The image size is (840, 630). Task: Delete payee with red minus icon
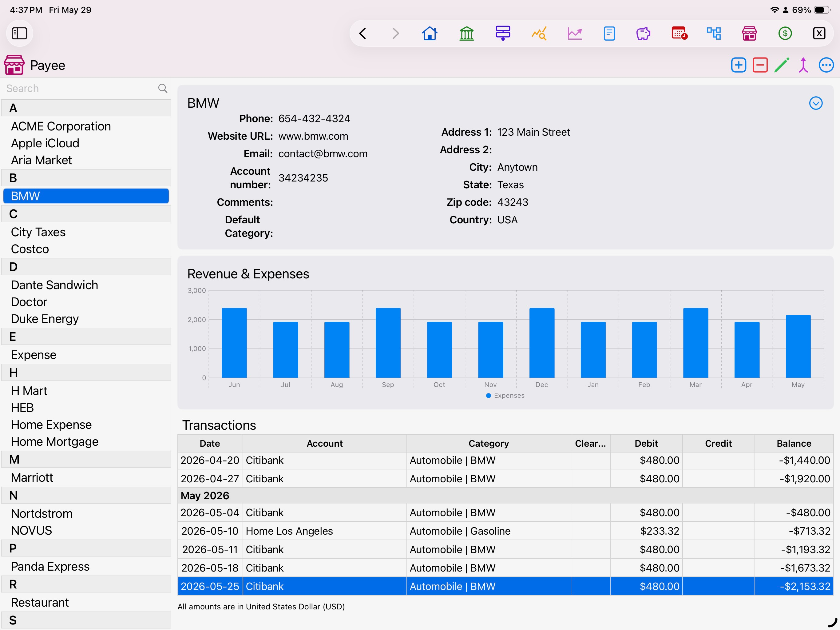tap(760, 65)
